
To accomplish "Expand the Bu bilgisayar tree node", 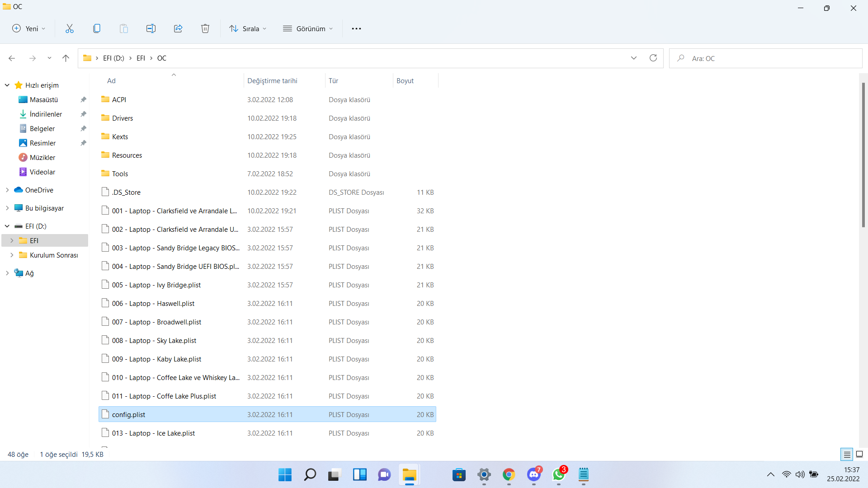I will coord(7,208).
